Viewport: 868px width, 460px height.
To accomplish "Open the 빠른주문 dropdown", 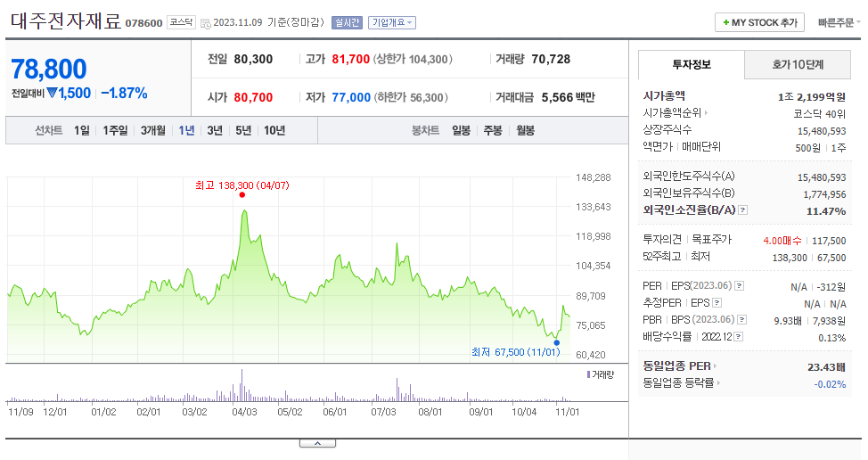I will 839,22.
